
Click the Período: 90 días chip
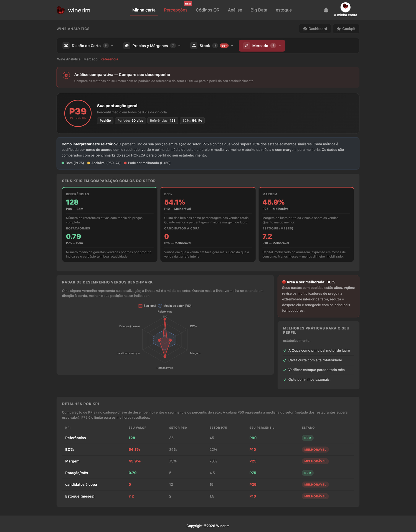point(130,121)
